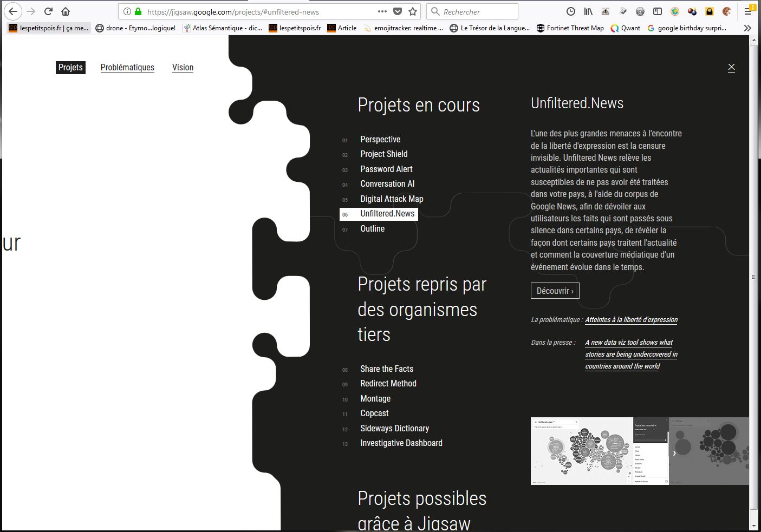This screenshot has width=761, height=532.
Task: Click the green secure connection padlock
Action: tap(138, 11)
